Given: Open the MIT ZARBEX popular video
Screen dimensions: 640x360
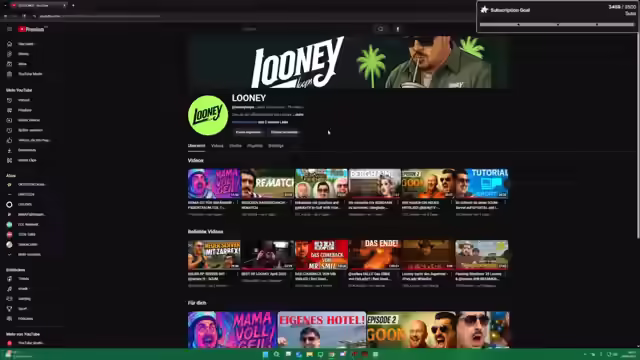Looking at the screenshot, I should tap(214, 255).
